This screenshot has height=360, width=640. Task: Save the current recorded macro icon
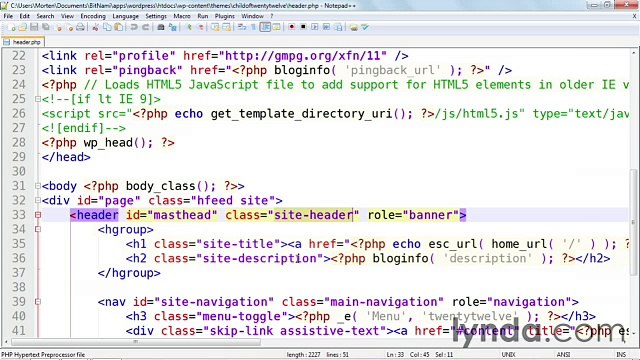pyautogui.click(x=338, y=27)
